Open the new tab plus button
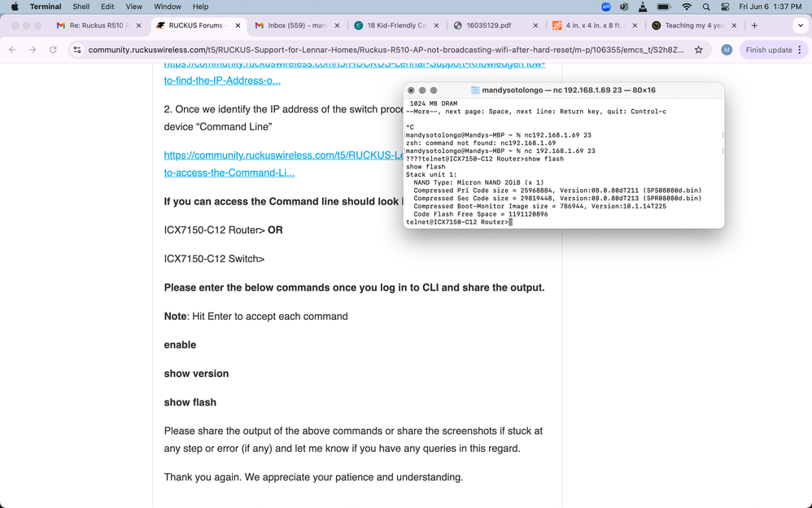Image resolution: width=812 pixels, height=508 pixels. click(755, 25)
